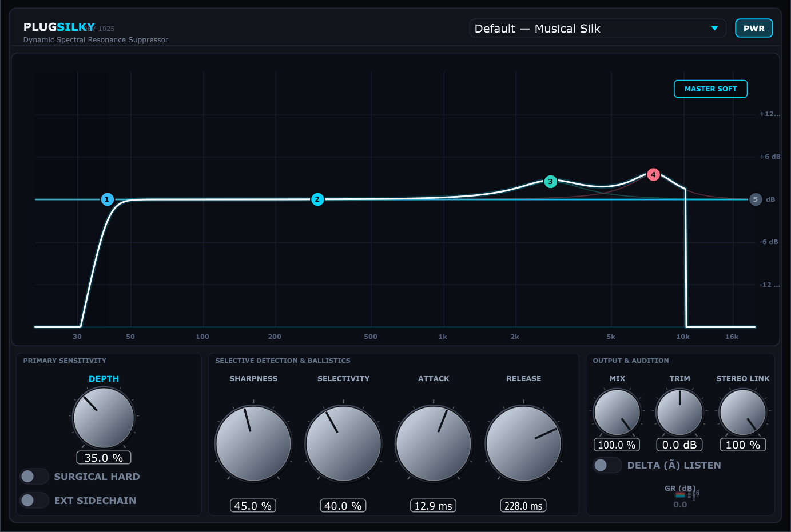The image size is (791, 532).
Task: Toggle the PWR power button
Action: [x=754, y=28]
